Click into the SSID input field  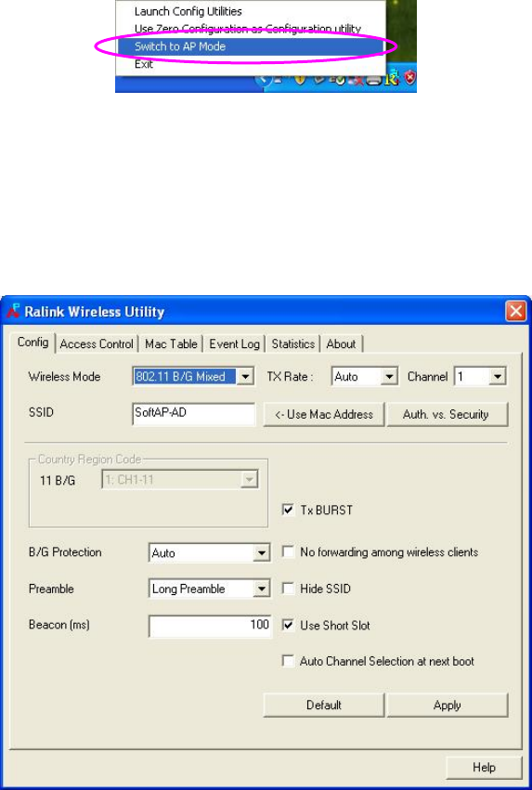point(194,414)
